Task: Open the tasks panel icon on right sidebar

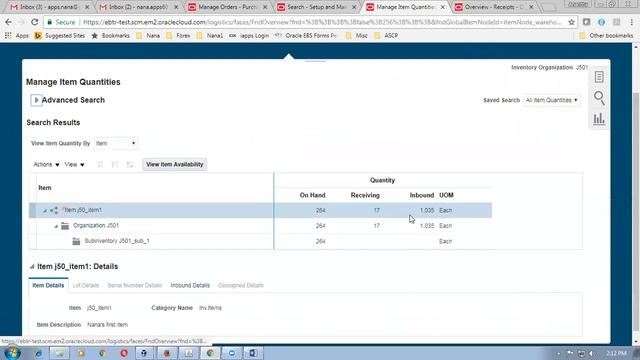Action: pyautogui.click(x=599, y=77)
